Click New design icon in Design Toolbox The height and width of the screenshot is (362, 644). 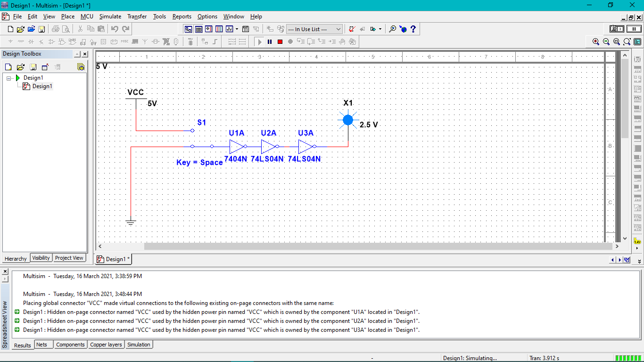[x=8, y=67]
